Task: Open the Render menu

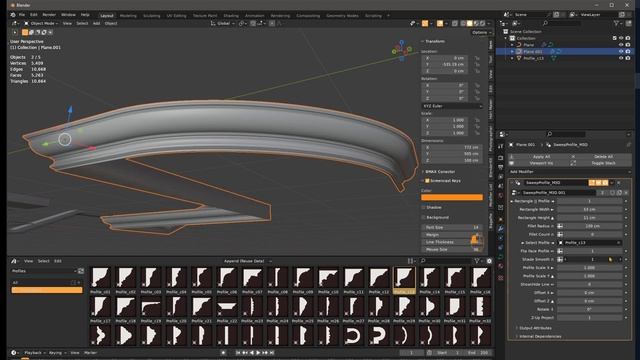Action: click(49, 15)
